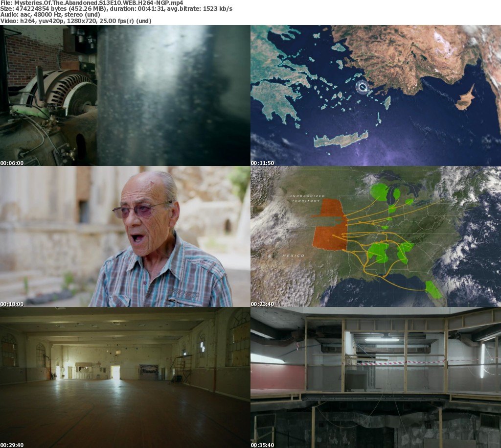
Task: Open the thumbnail of the man wearing glasses
Action: pyautogui.click(x=125, y=236)
